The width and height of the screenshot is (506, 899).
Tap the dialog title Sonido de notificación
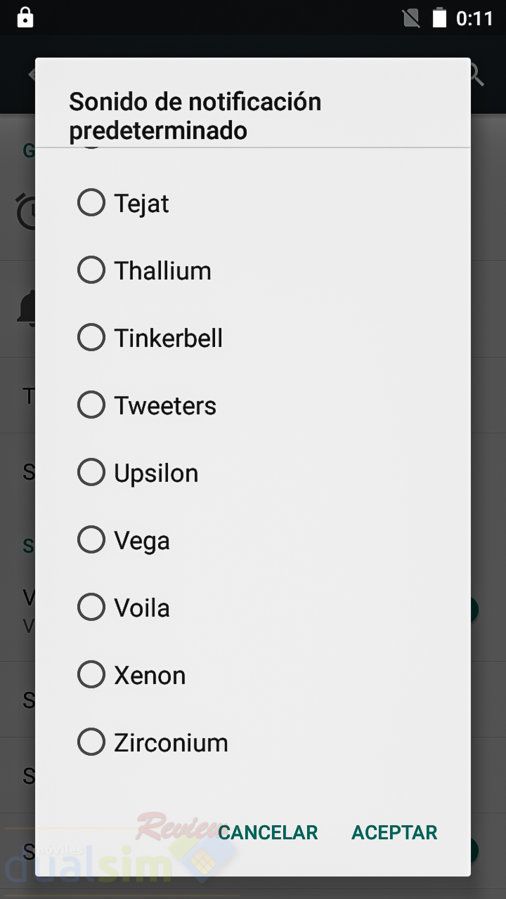(195, 102)
